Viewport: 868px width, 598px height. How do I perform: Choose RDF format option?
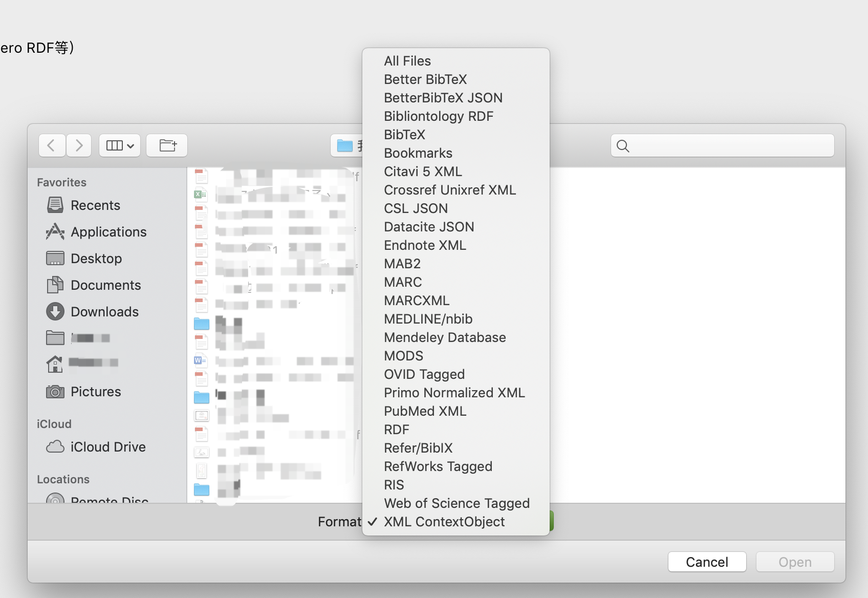456,430
